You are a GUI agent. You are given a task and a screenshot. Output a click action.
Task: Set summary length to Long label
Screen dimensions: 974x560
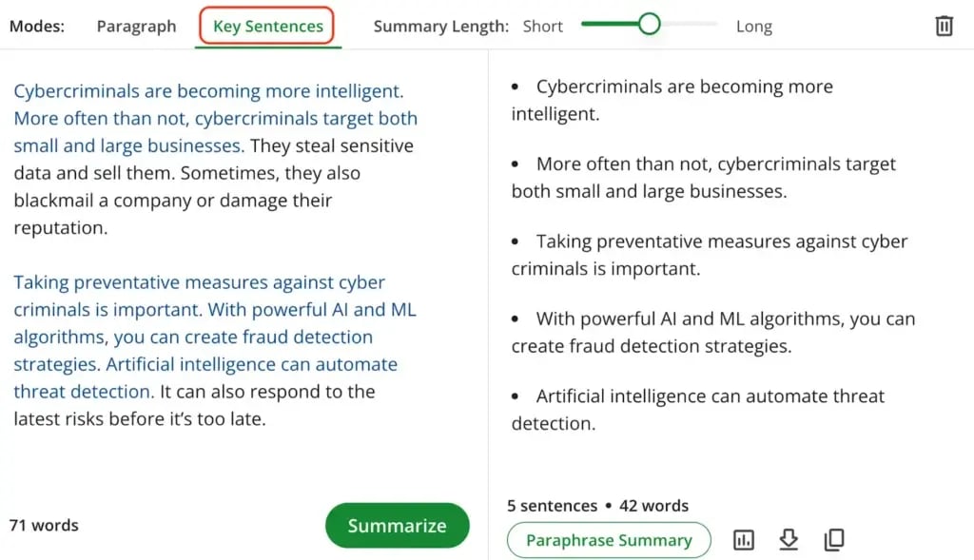[x=754, y=27]
